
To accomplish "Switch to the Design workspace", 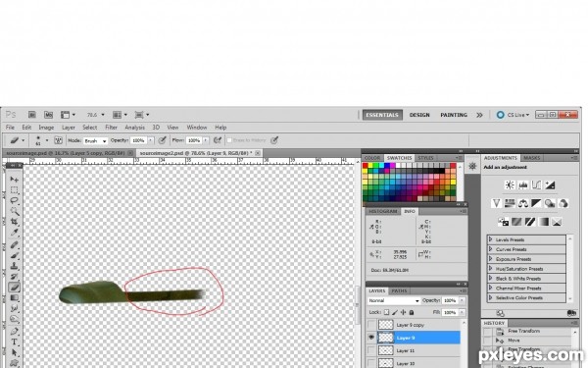I will point(419,115).
